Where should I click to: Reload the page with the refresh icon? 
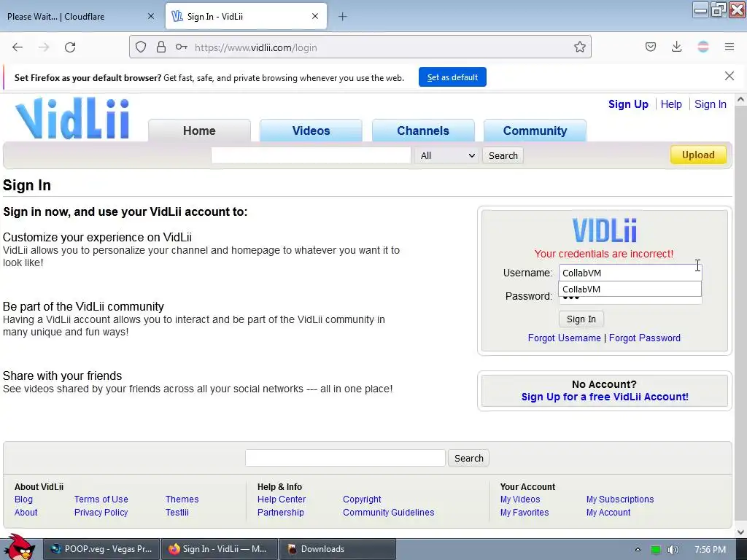(x=70, y=47)
